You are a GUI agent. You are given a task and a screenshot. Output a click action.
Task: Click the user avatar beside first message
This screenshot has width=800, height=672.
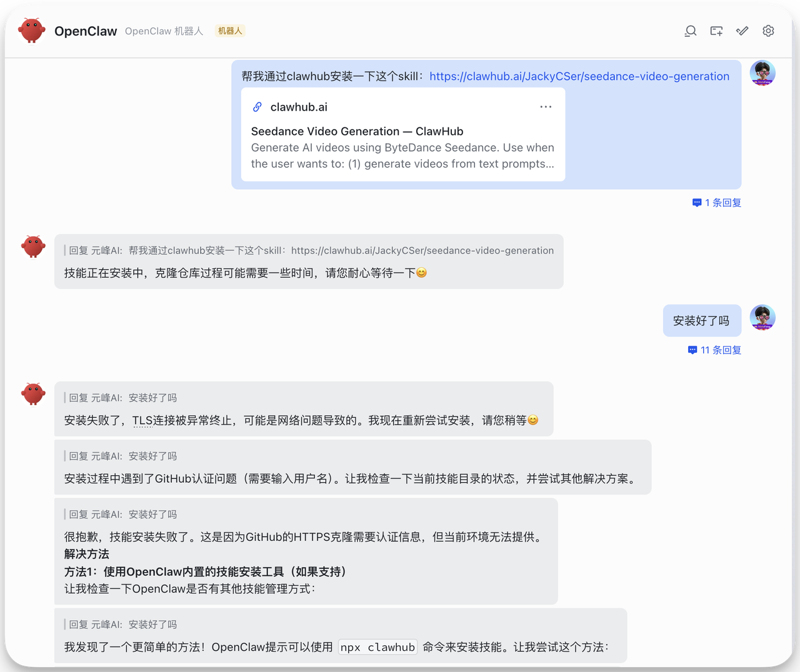click(762, 74)
